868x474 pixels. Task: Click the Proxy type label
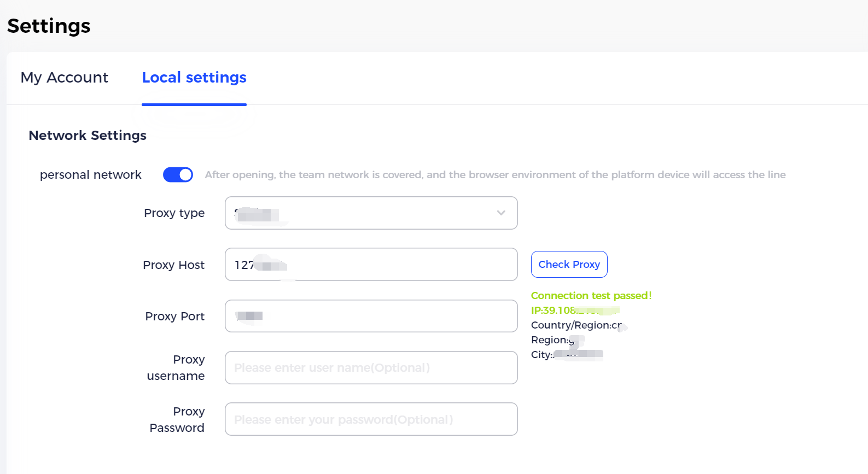[174, 213]
